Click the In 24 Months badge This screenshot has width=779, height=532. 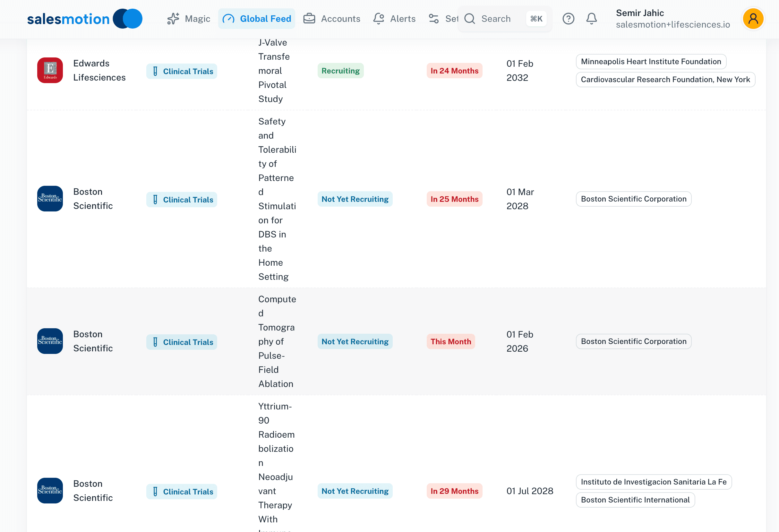(x=454, y=71)
